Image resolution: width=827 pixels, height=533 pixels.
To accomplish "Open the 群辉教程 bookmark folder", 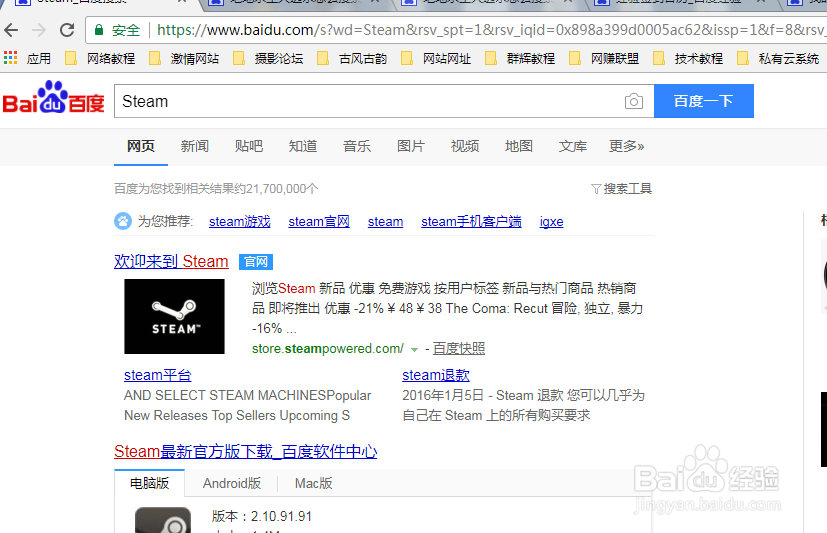I will pyautogui.click(x=520, y=58).
